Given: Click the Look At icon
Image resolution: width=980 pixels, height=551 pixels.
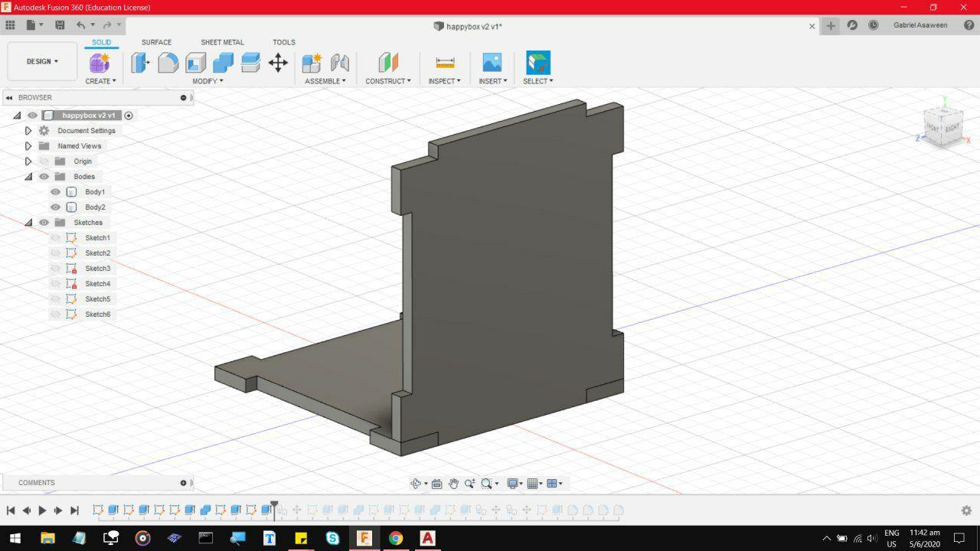Looking at the screenshot, I should [x=436, y=484].
